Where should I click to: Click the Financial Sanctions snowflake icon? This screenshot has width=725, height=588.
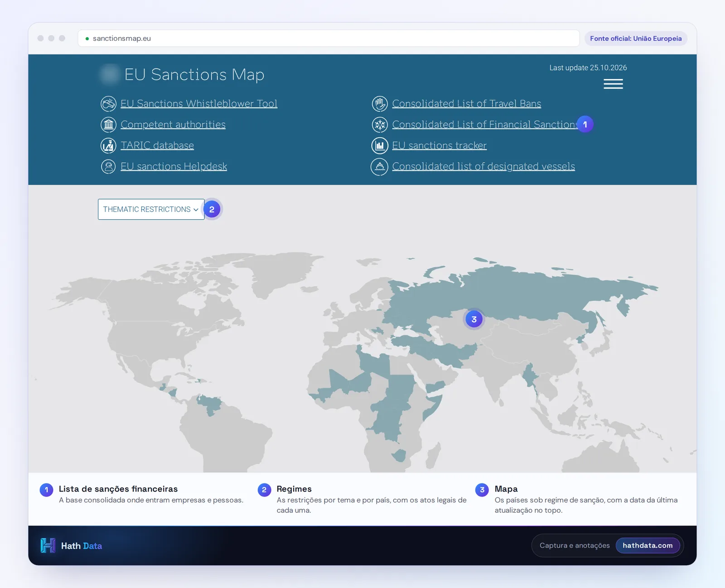pos(380,125)
